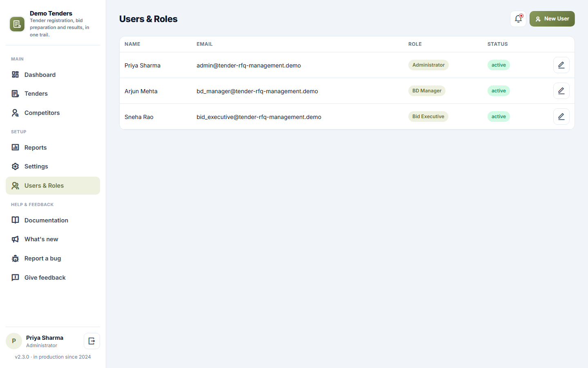This screenshot has height=368, width=588.
Task: Click the Dashboard sidebar icon
Action: click(15, 74)
